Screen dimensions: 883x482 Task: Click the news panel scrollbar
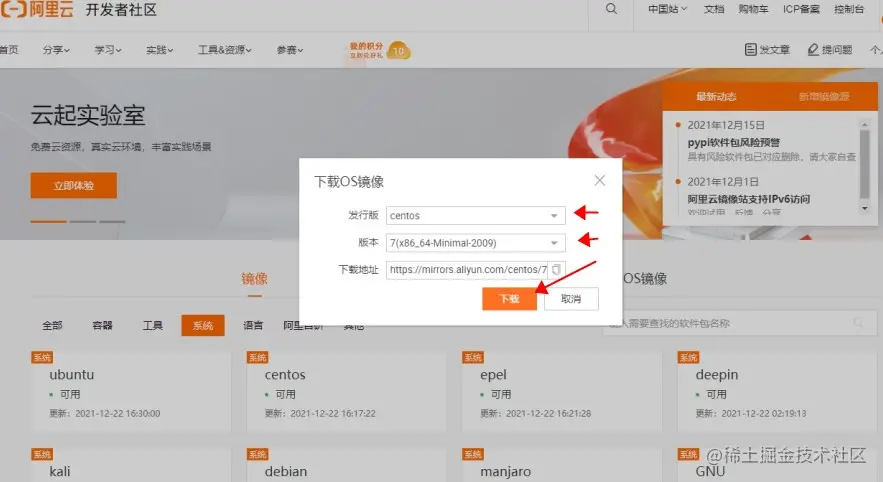[864, 163]
